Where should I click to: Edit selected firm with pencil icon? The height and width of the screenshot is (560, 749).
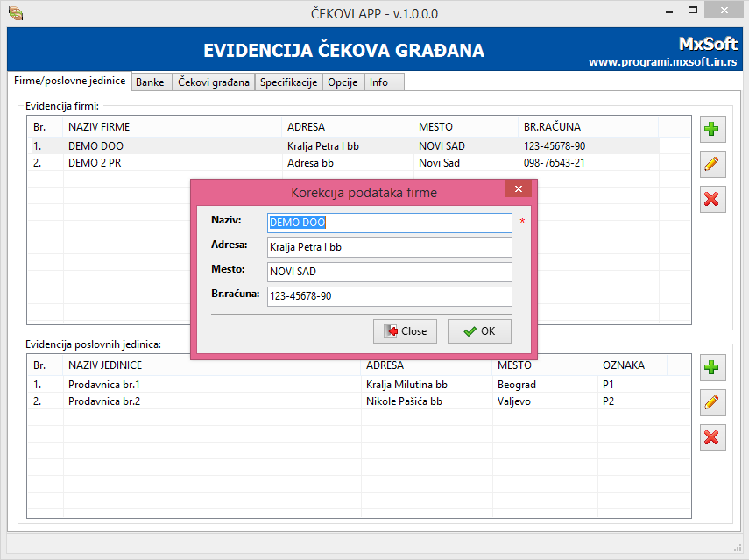click(x=712, y=164)
